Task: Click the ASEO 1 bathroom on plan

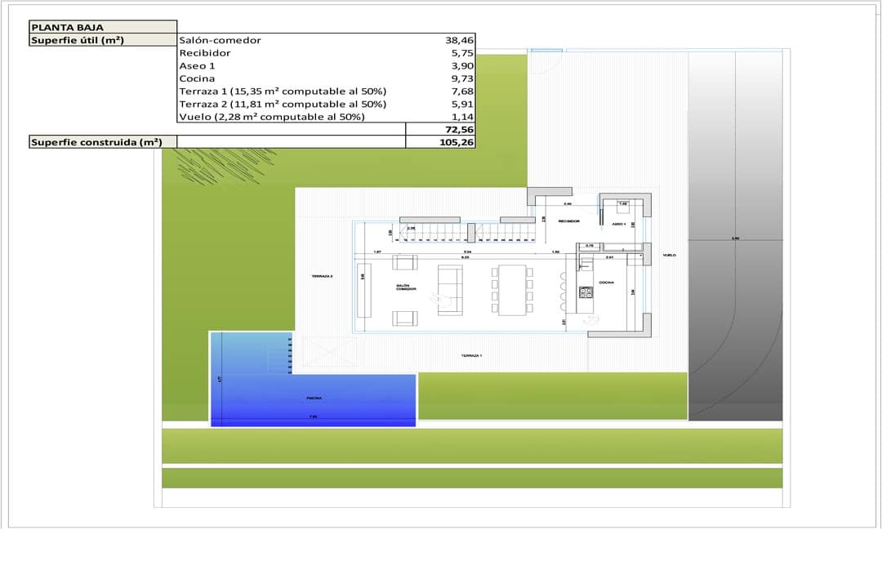Action: (x=619, y=223)
